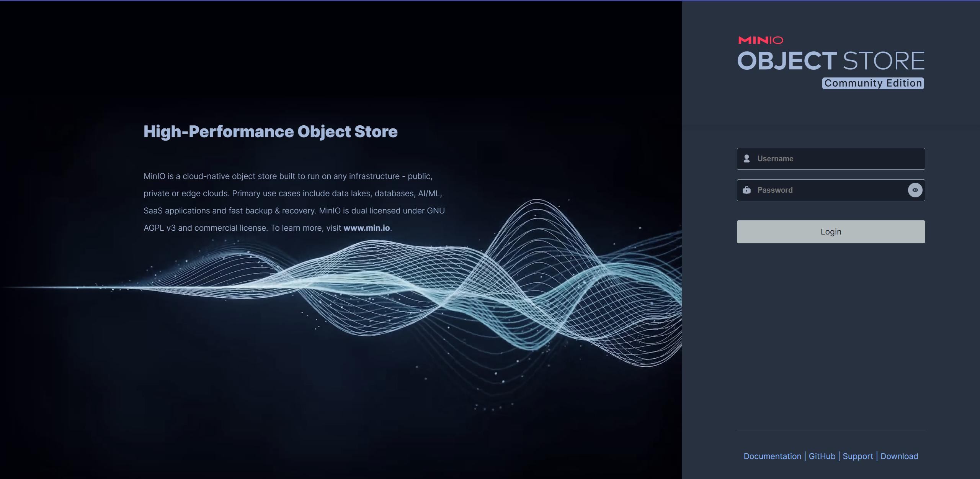Click the light STORE word in the title
Screen dimensions: 980x479
[x=884, y=61]
